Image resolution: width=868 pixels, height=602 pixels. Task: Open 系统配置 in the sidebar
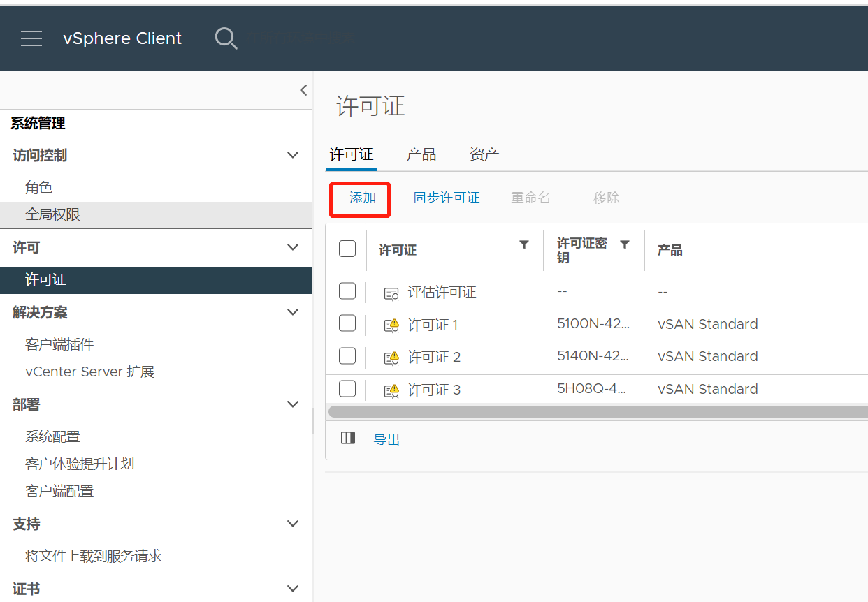[53, 436]
